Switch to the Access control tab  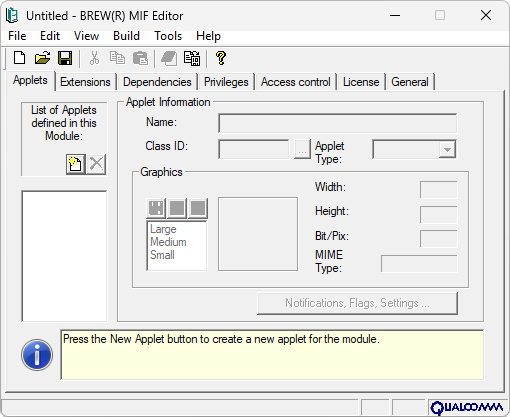pos(296,82)
